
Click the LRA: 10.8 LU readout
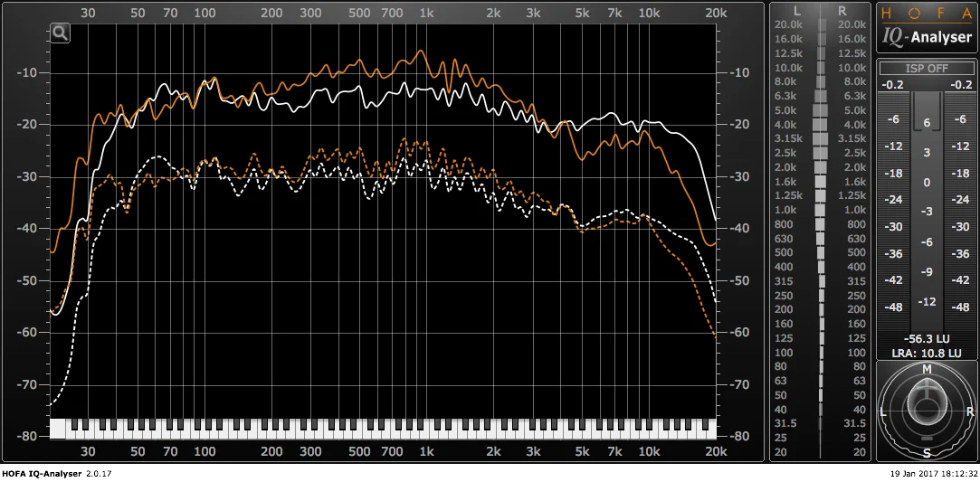coord(927,353)
